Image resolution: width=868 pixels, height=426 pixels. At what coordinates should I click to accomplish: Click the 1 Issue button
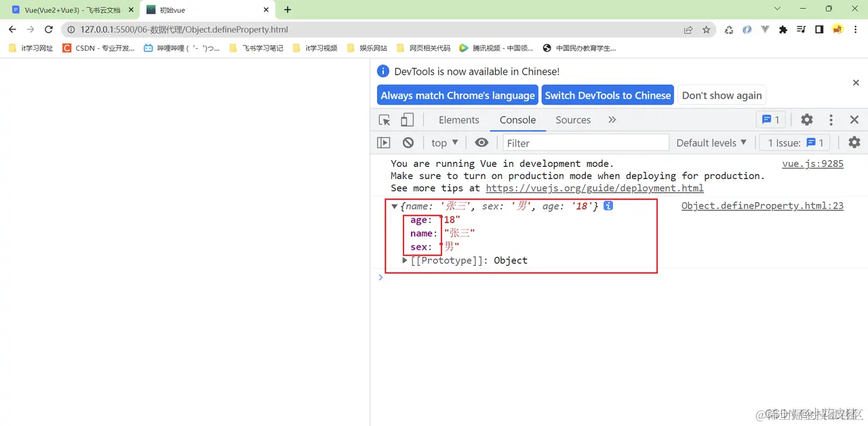(x=795, y=143)
